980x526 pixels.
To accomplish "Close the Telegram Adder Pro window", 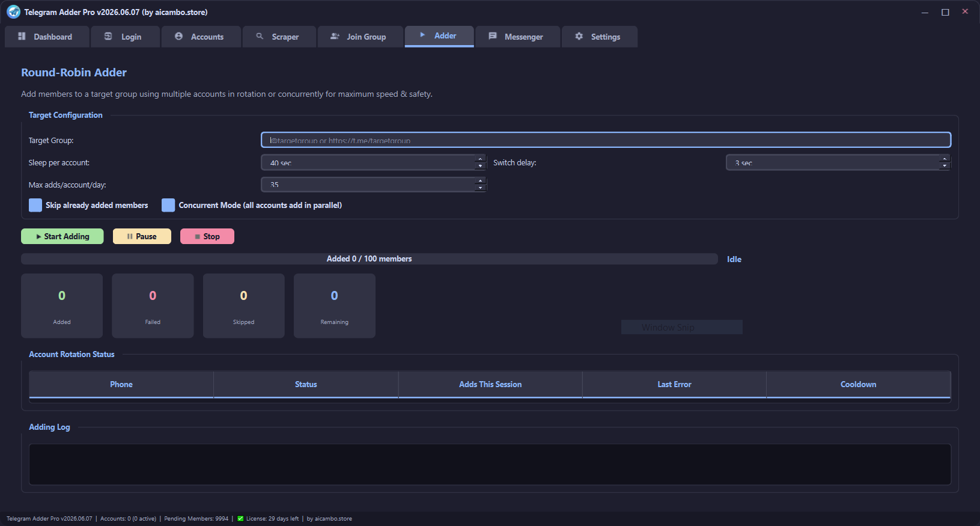I will click(965, 11).
